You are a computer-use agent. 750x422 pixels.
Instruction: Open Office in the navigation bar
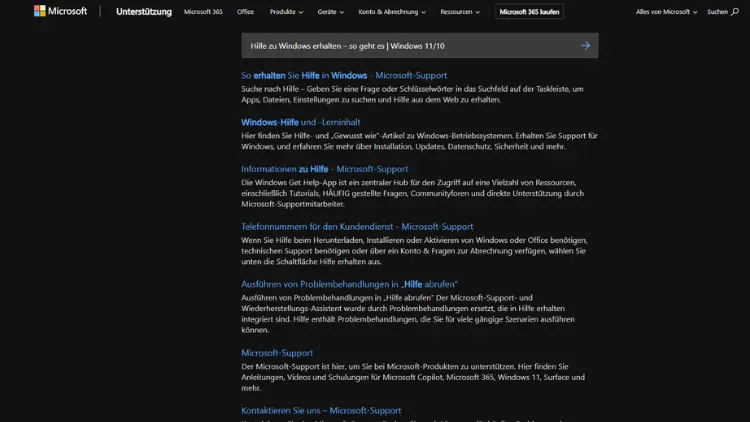coord(245,11)
